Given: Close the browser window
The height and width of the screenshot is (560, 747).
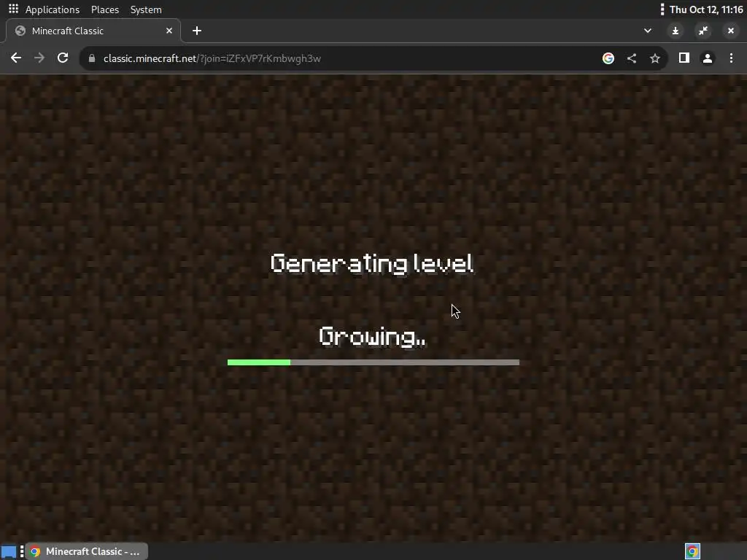Looking at the screenshot, I should pyautogui.click(x=731, y=31).
